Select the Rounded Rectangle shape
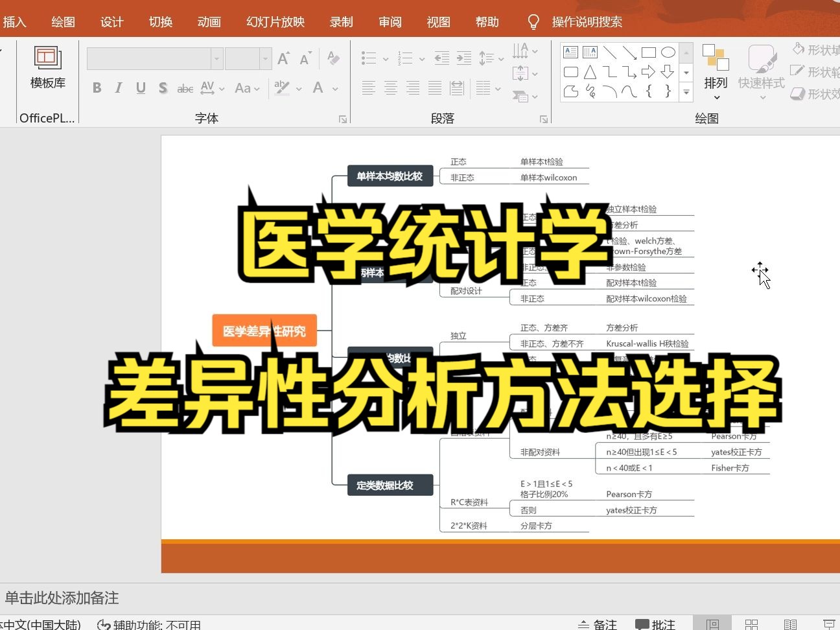The height and width of the screenshot is (630, 840). (571, 72)
